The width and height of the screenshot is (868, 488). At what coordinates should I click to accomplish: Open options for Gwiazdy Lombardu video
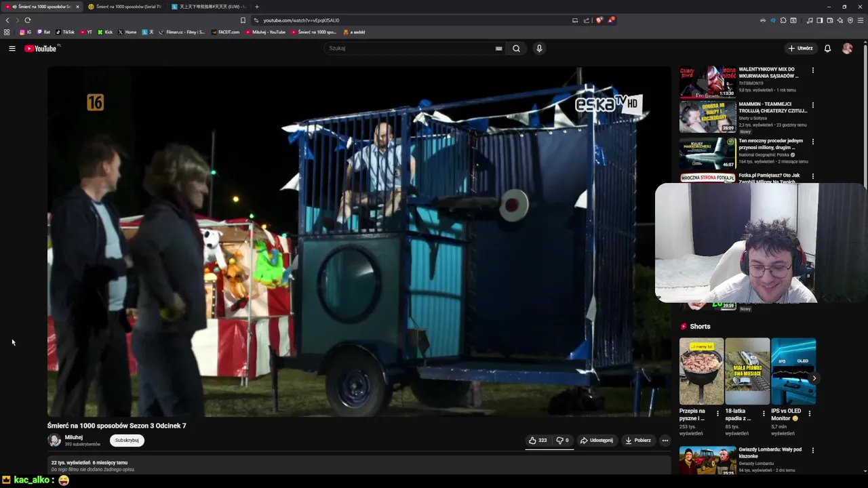(812, 450)
